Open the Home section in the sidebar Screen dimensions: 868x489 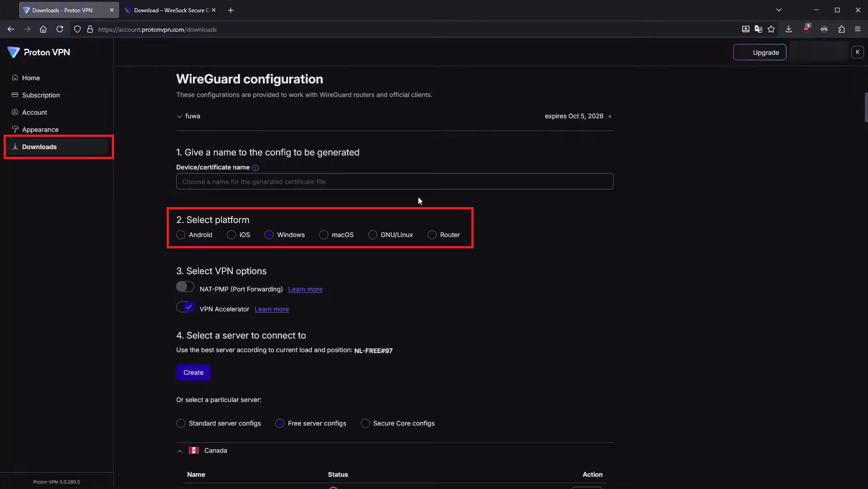click(31, 77)
